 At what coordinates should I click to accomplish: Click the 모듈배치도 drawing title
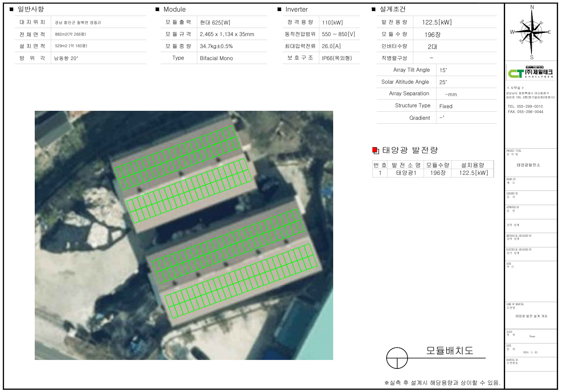449,351
